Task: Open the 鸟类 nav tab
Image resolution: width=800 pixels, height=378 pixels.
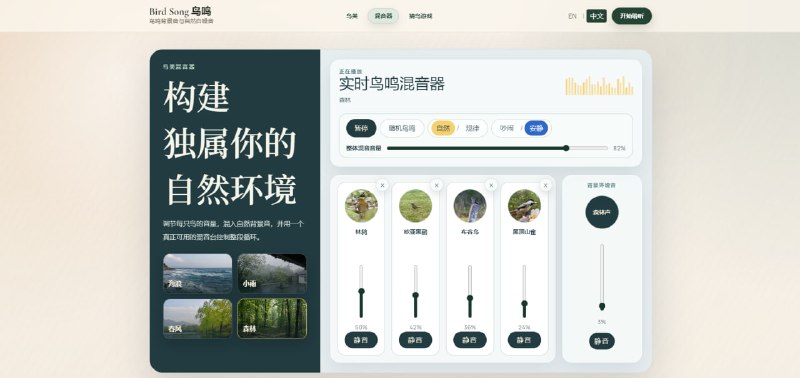Action: [352, 16]
